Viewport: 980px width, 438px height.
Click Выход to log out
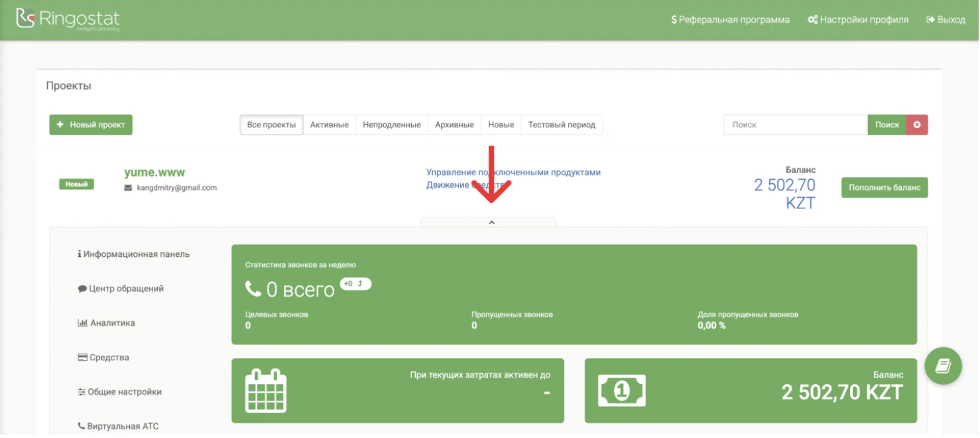coord(946,20)
